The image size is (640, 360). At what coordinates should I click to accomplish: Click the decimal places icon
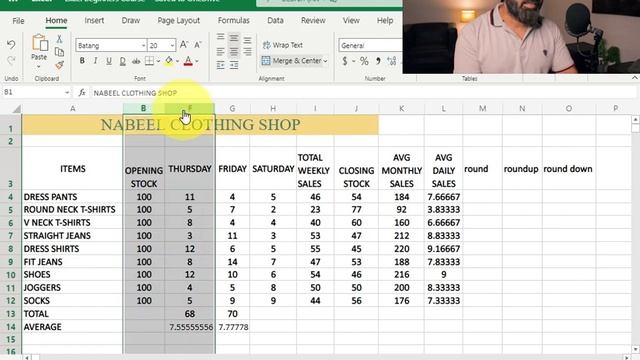pyautogui.click(x=392, y=61)
